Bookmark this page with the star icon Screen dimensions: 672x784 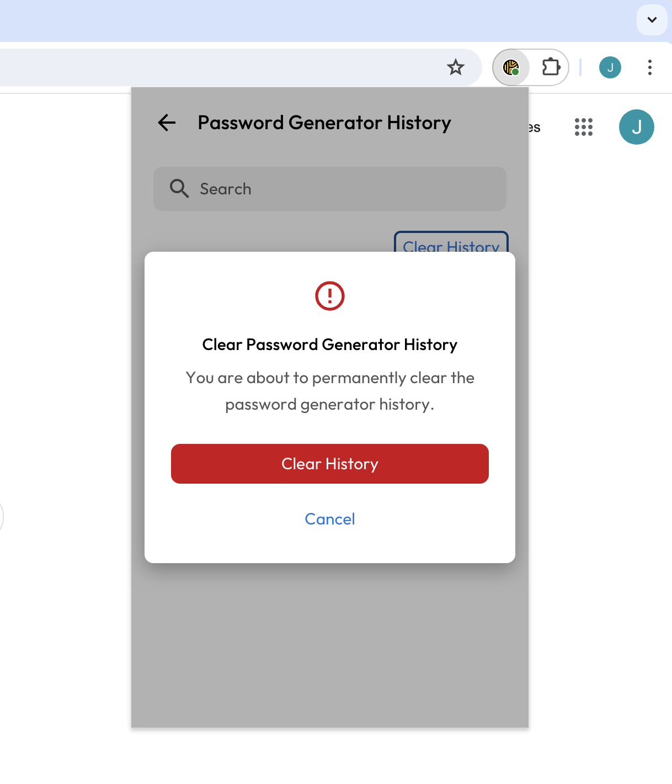pos(456,67)
